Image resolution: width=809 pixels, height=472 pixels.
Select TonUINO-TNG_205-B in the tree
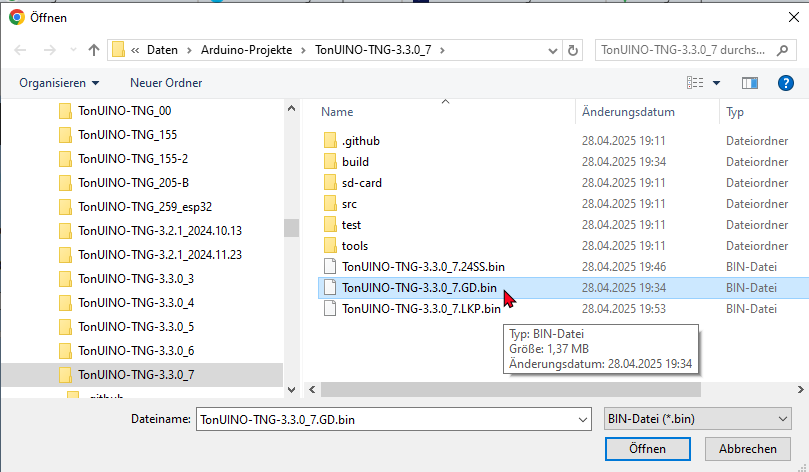[133, 183]
